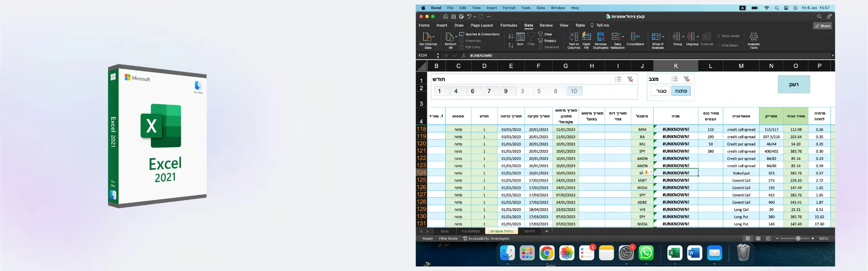Screen dimensions: 868x271
Task: Click Accessibility: Investigate in status bar
Action: coord(486,238)
